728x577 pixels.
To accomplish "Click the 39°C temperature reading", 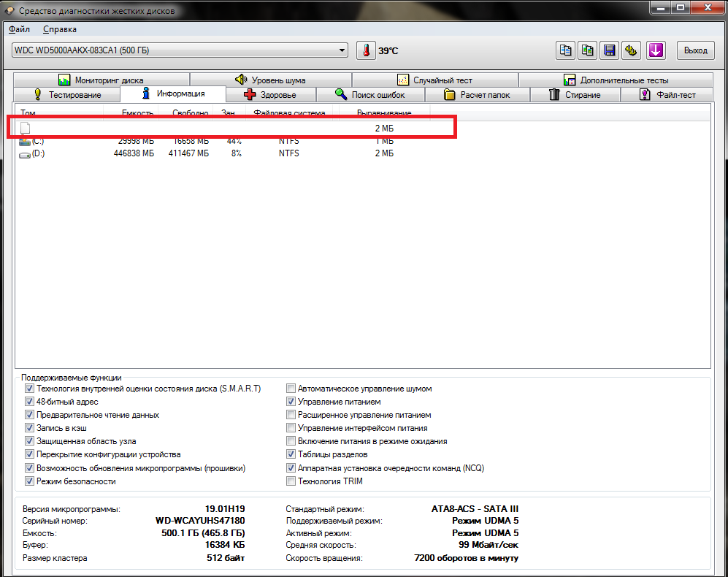I will click(x=388, y=50).
